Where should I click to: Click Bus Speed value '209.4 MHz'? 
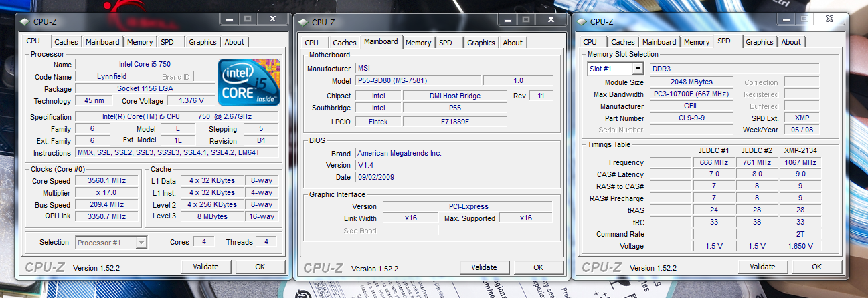tap(106, 205)
